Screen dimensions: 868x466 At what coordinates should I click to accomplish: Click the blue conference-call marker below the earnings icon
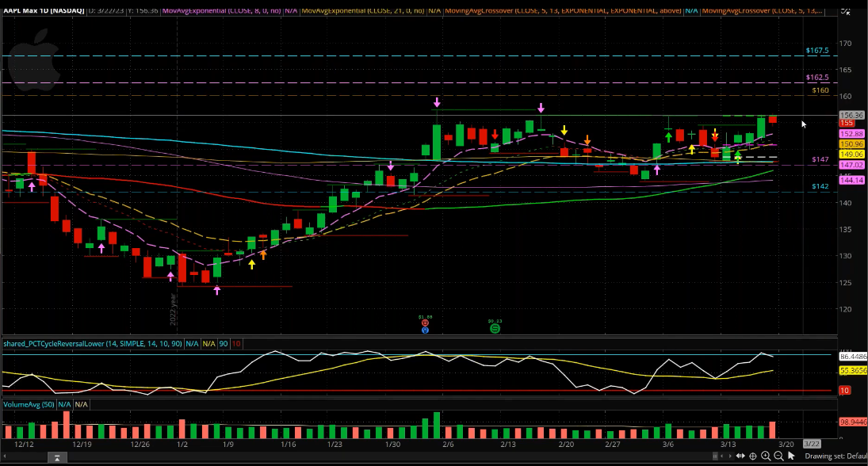[425, 330]
